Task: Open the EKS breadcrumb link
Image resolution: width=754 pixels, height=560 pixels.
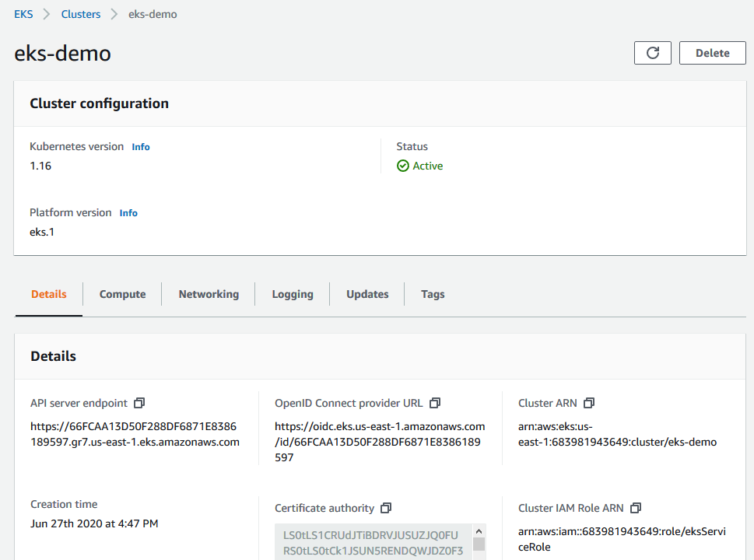Action: click(23, 14)
